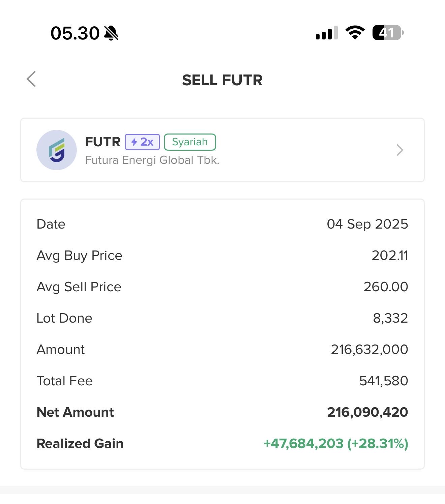Screen dimensions: 445x504
Task: Expand FUTR stock details chevron
Action: pyautogui.click(x=400, y=150)
